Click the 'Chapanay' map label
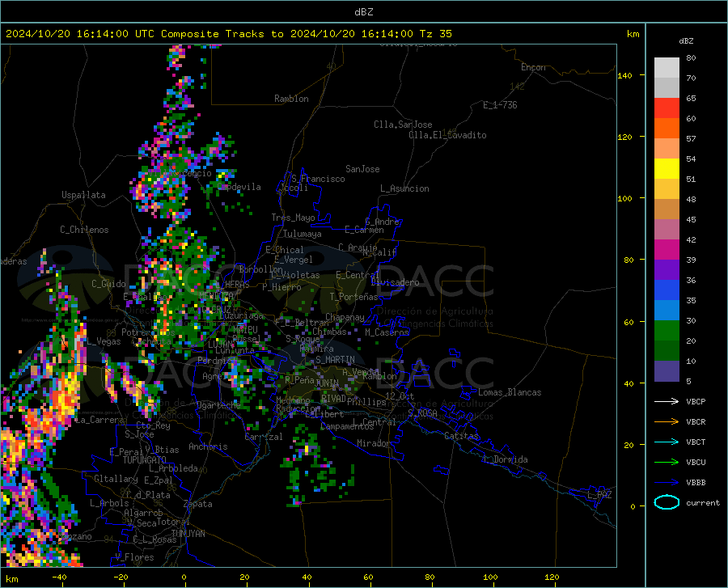The height and width of the screenshot is (588, 728). pos(345,317)
